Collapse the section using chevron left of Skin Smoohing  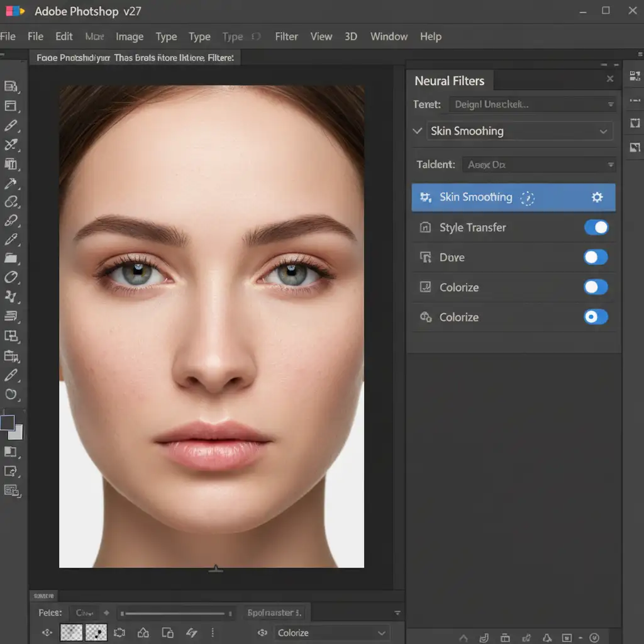(416, 131)
